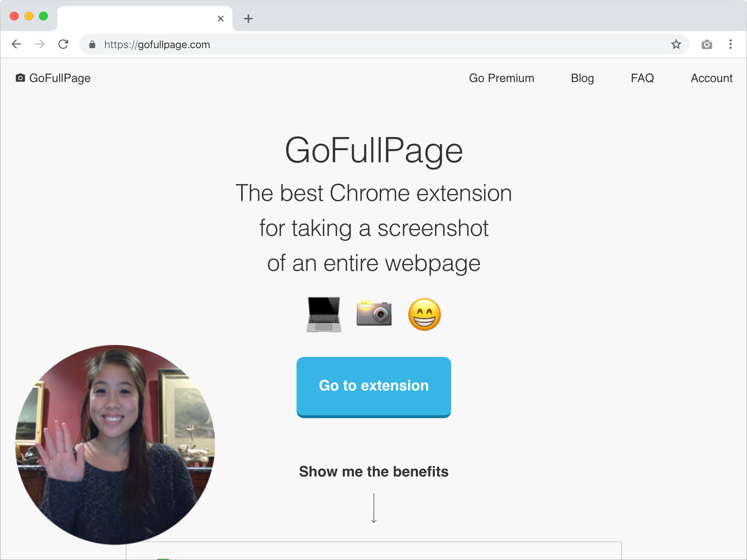Screen dimensions: 747x560
Task: Click the padlock site info icon
Action: 92,44
